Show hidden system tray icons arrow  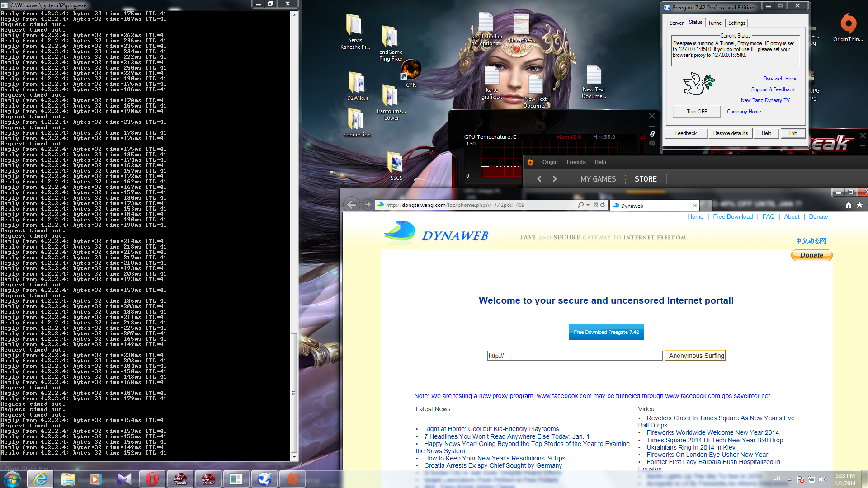click(x=789, y=479)
